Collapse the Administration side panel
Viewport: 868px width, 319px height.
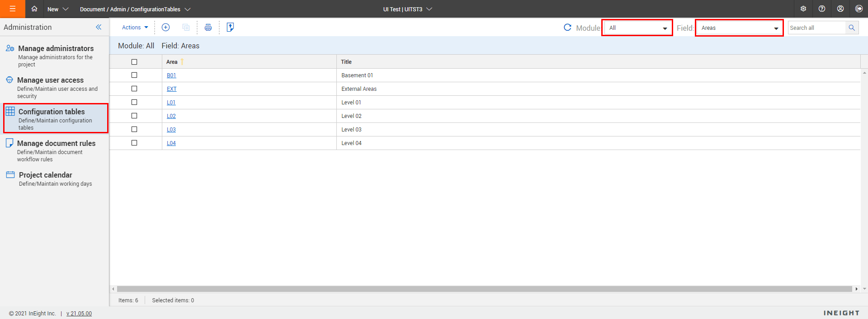point(99,27)
